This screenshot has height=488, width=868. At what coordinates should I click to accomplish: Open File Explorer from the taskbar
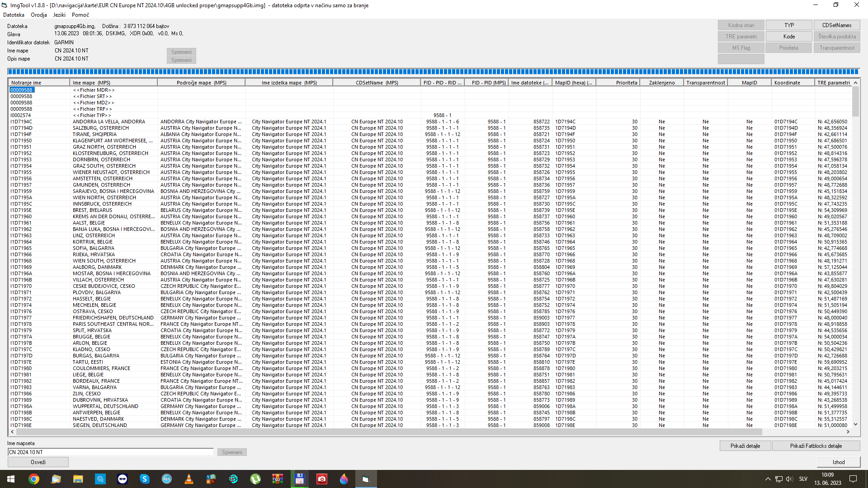[x=78, y=479]
